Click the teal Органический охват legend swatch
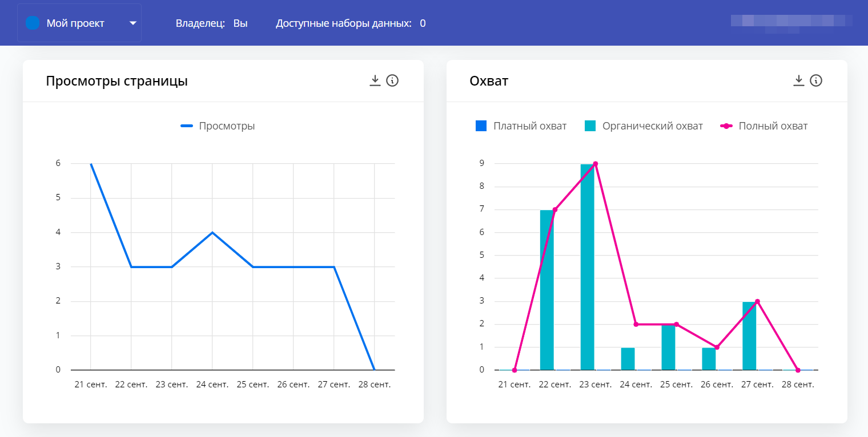 click(590, 126)
